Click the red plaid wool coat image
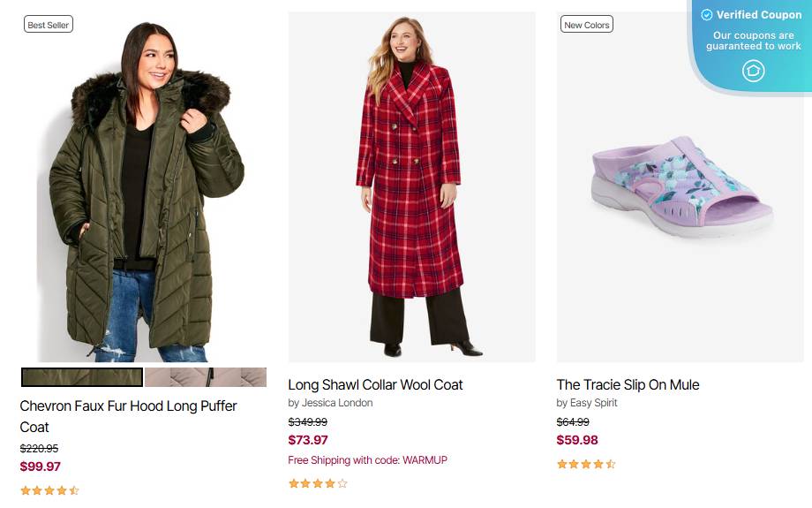 click(411, 186)
